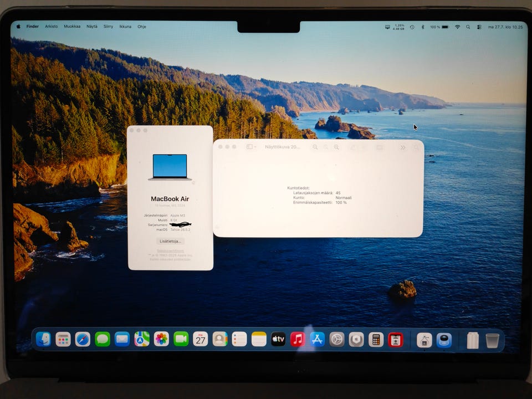Open Photos app in the Dock
532x399 pixels.
tap(161, 339)
